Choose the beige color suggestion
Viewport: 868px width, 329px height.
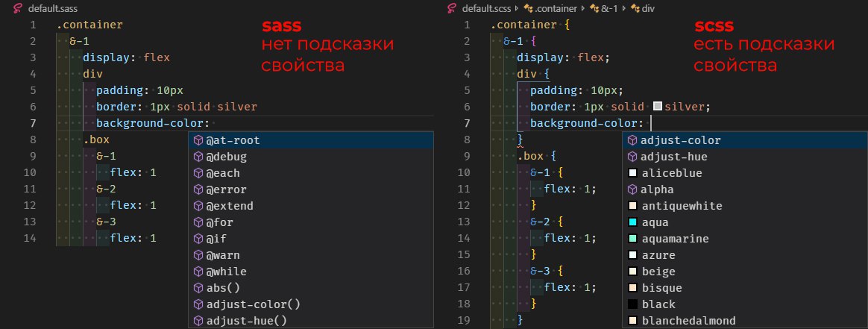click(745, 272)
